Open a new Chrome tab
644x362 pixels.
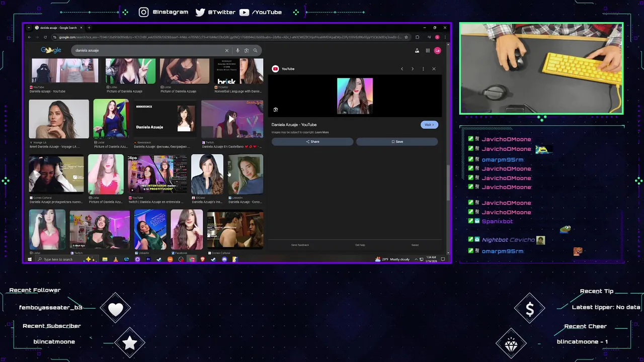coord(89,28)
